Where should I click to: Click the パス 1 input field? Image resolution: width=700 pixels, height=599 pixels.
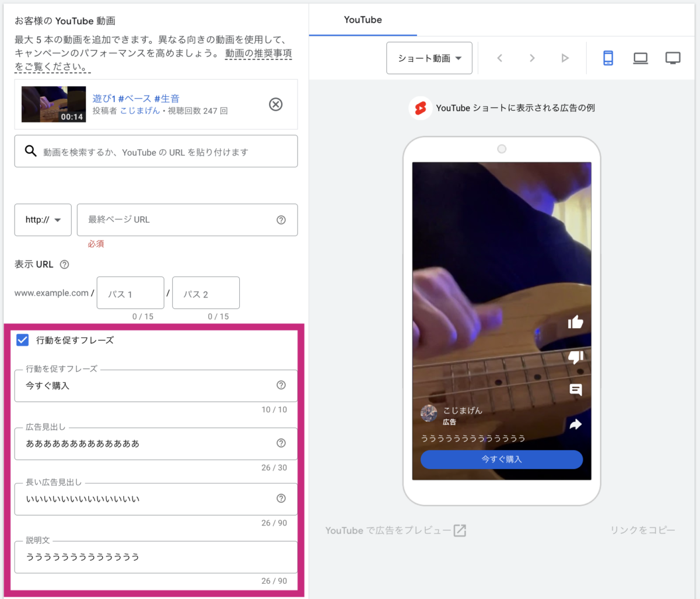point(131,293)
